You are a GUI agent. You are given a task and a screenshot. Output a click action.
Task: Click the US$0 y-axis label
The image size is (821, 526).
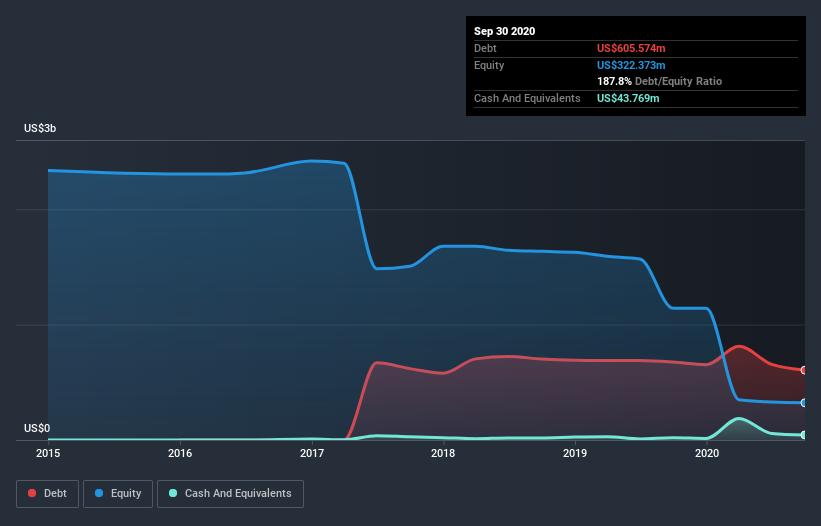tap(37, 428)
